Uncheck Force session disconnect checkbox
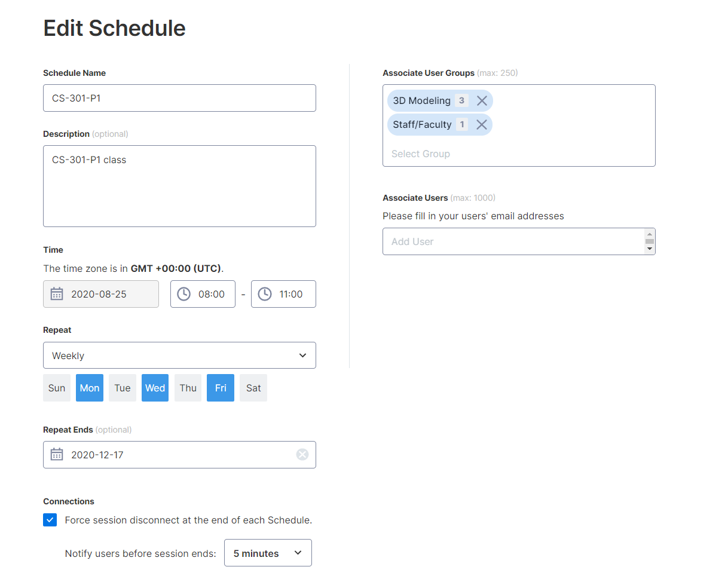Screen dimensions: 728x582 50,520
